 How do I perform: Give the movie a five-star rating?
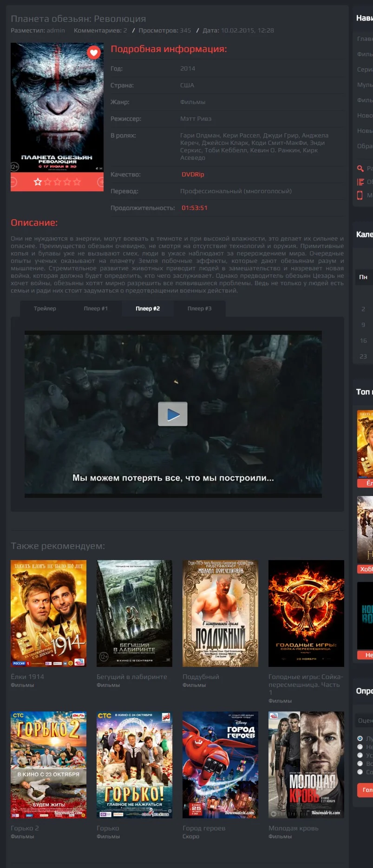77,182
